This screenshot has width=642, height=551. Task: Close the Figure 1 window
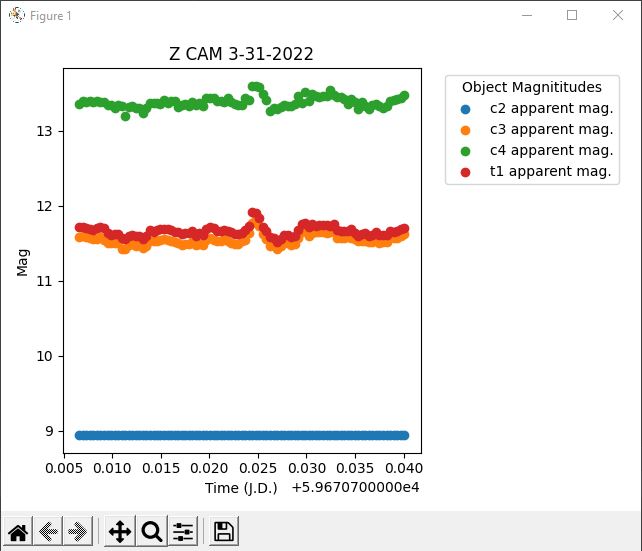[618, 16]
